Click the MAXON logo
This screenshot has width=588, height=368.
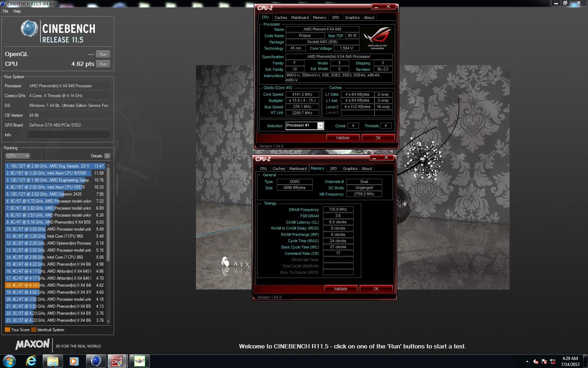(x=33, y=344)
